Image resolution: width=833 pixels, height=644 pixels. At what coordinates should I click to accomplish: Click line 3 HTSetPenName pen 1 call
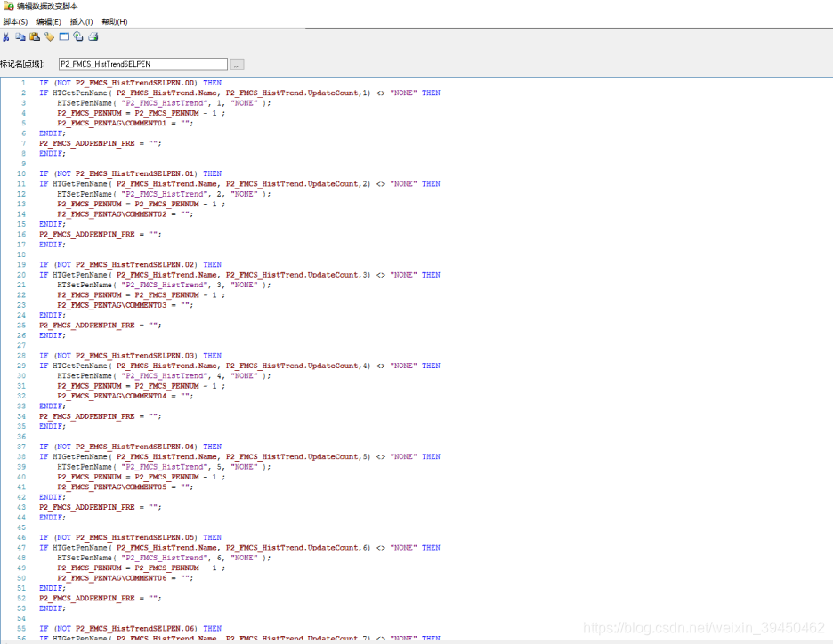tap(164, 103)
